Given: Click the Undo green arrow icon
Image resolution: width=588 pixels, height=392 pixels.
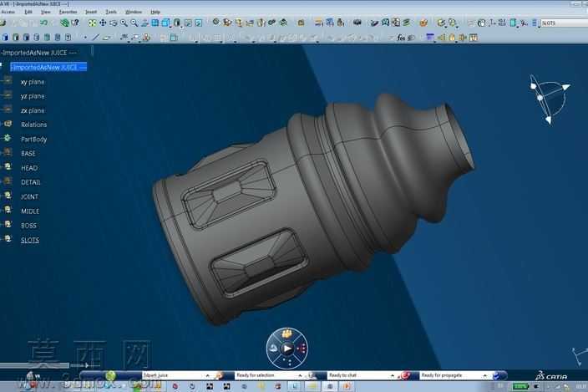Looking at the screenshot, I should coord(44,23).
